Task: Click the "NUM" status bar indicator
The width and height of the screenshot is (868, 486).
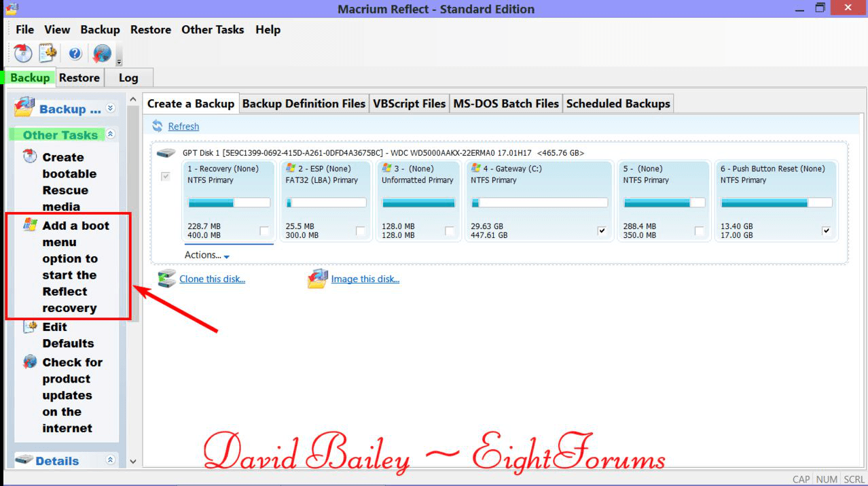Action: coord(827,479)
